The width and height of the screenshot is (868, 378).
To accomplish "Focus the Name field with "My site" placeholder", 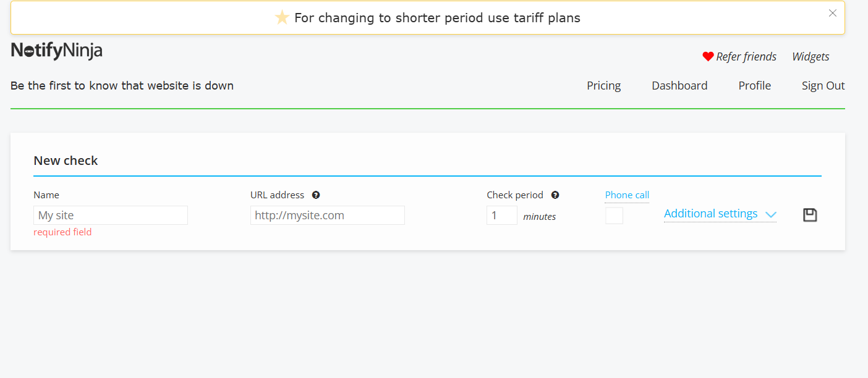I will pos(111,216).
